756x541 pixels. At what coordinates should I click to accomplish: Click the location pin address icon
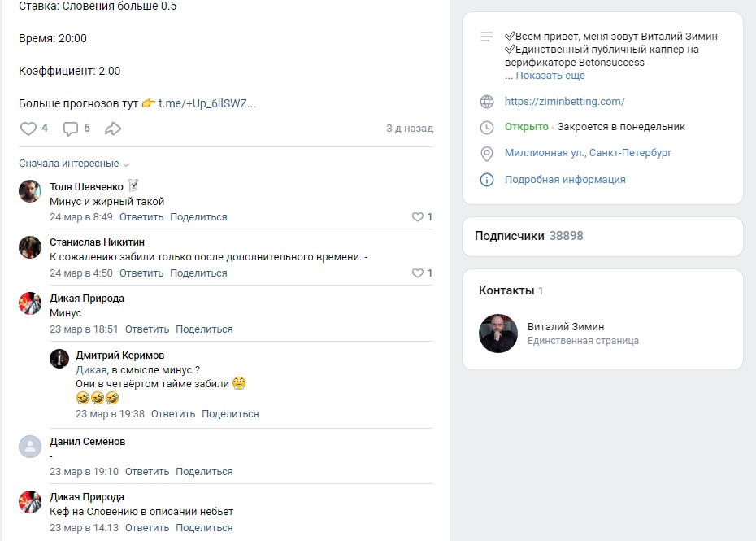pyautogui.click(x=487, y=153)
